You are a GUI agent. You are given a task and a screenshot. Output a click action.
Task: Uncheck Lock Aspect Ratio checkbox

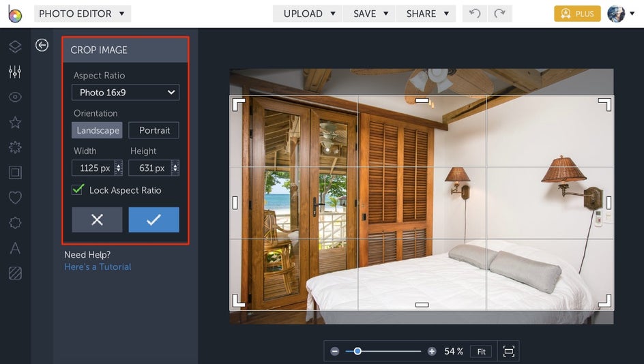pos(77,189)
